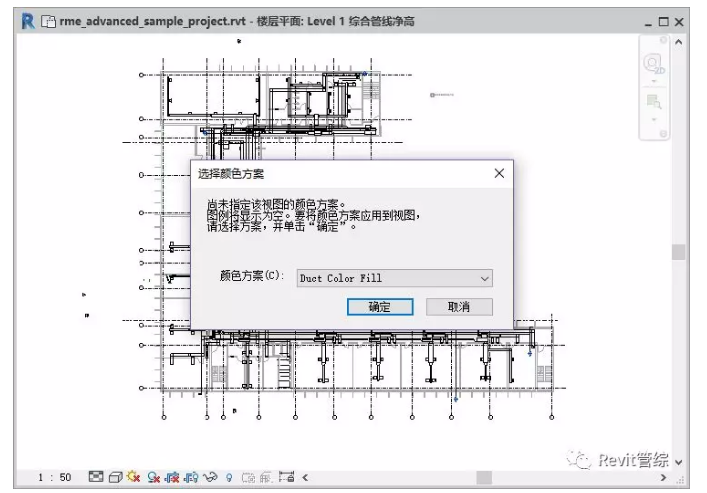Click the Reveal Constraints icon
Viewport: 707px width, 493px height.
(x=286, y=477)
